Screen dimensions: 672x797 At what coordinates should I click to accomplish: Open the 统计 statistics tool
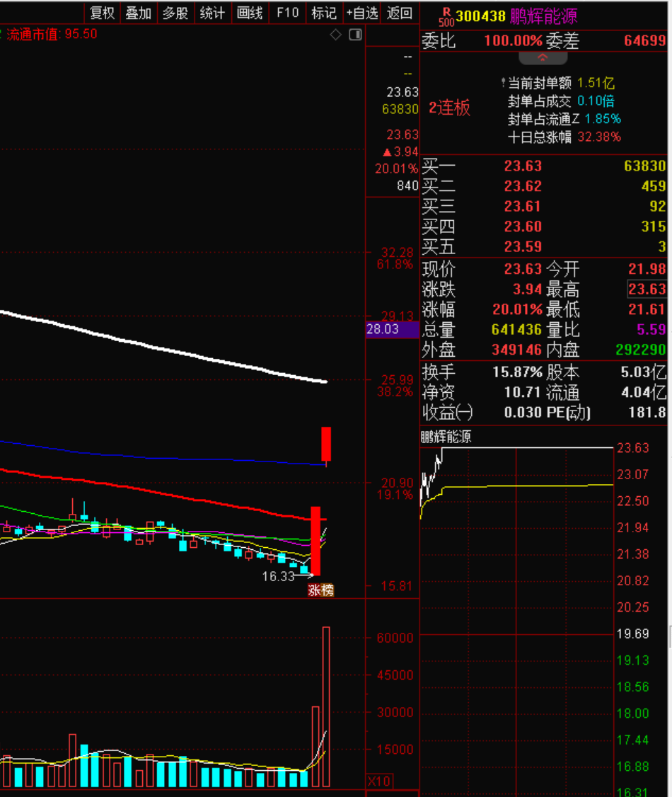(212, 13)
